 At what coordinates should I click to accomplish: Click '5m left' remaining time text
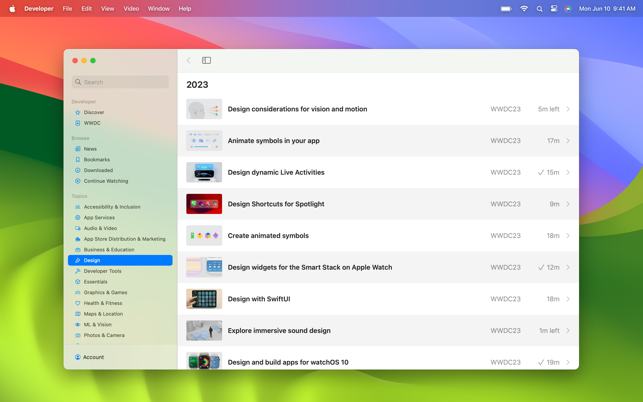(549, 109)
